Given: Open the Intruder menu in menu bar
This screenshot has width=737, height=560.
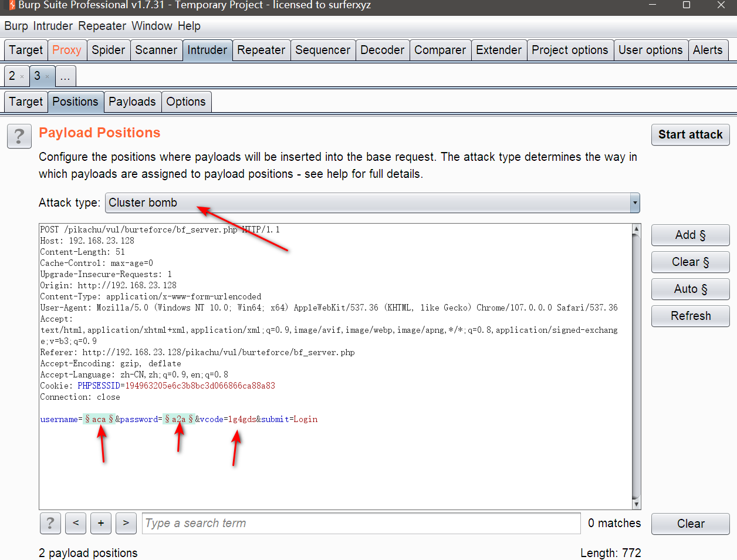Looking at the screenshot, I should click(53, 26).
